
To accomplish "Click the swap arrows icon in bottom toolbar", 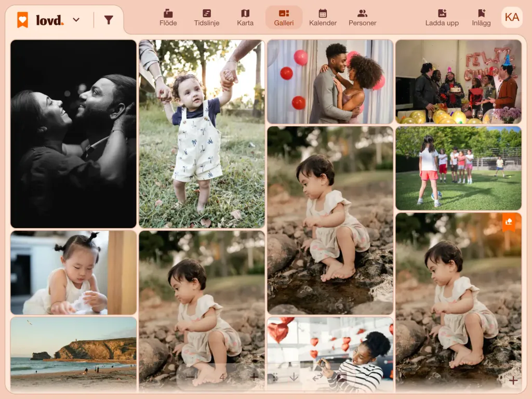I will 317,377.
